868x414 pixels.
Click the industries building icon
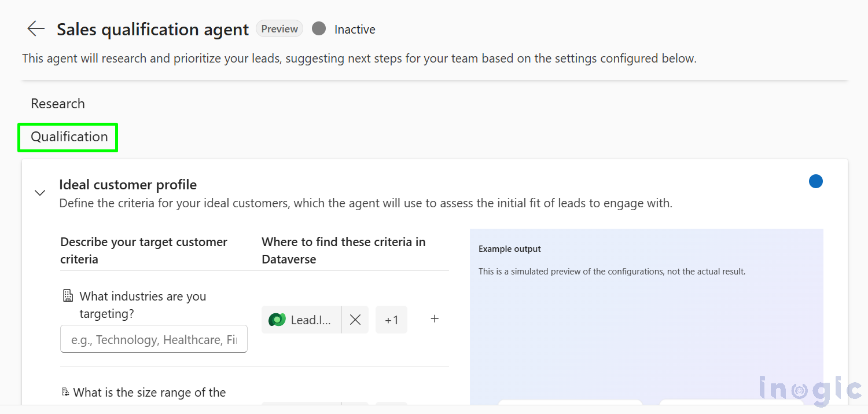coord(68,296)
